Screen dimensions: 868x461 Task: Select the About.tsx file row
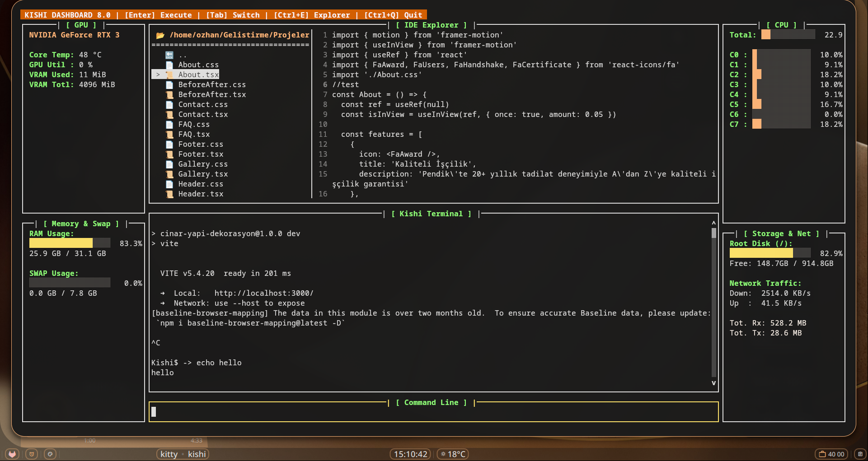click(185, 75)
